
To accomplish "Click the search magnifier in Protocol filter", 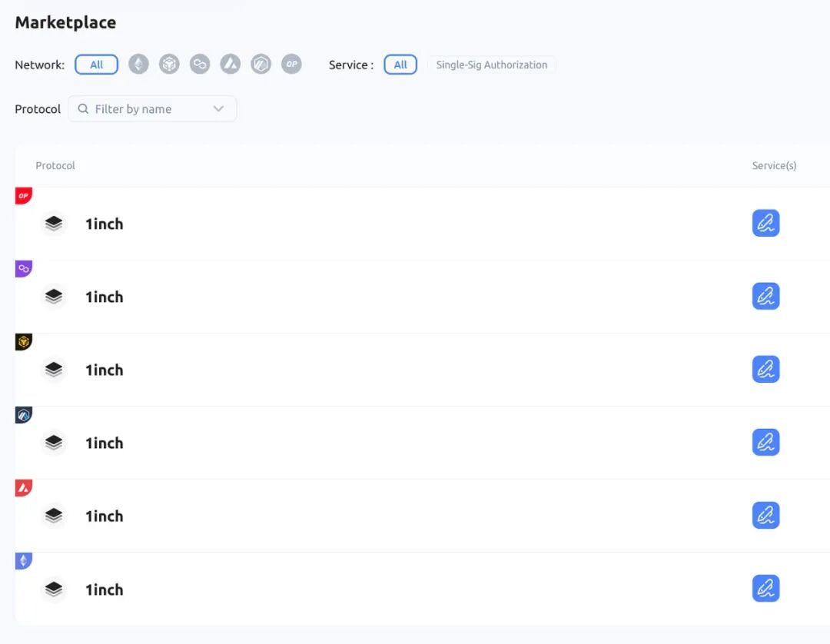I will (83, 108).
